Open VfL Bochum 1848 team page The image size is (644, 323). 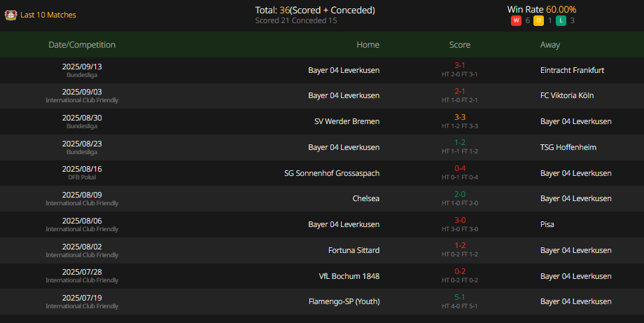click(x=349, y=276)
